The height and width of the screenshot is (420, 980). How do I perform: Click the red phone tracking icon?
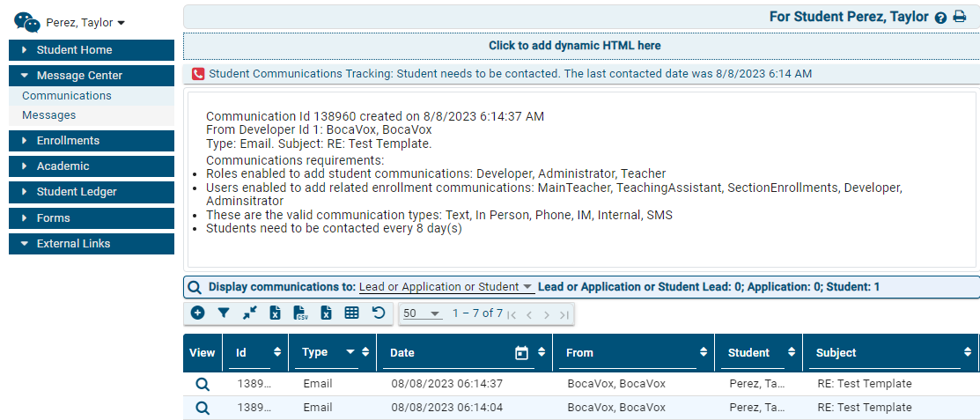pyautogui.click(x=198, y=74)
